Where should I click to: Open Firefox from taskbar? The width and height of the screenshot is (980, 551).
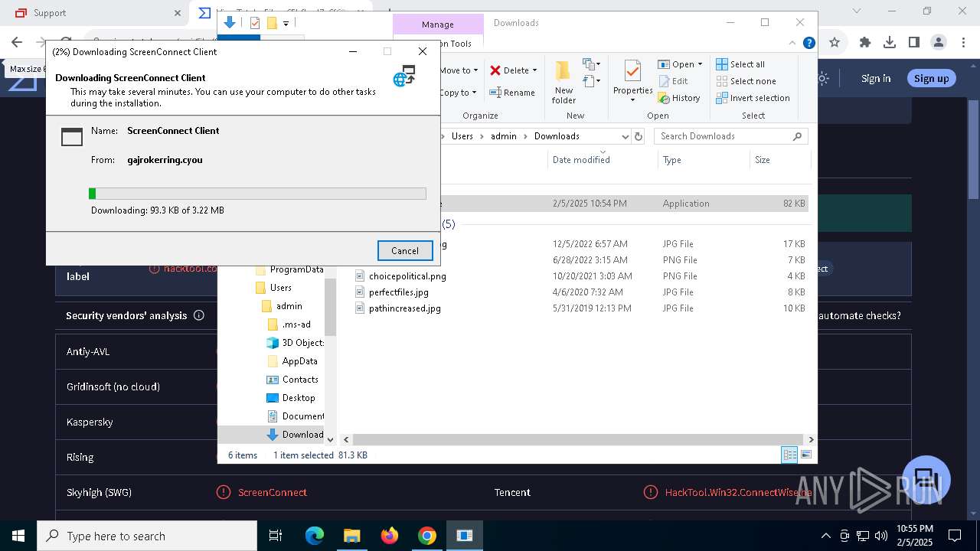click(390, 536)
